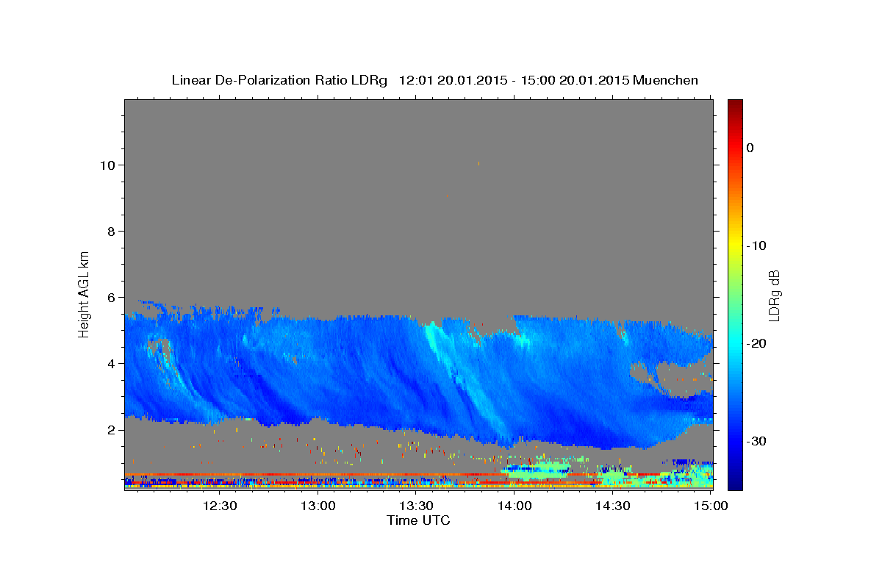Screen dimensions: 882x588
Task: Click the 14:00 time tick label
Action: (515, 506)
